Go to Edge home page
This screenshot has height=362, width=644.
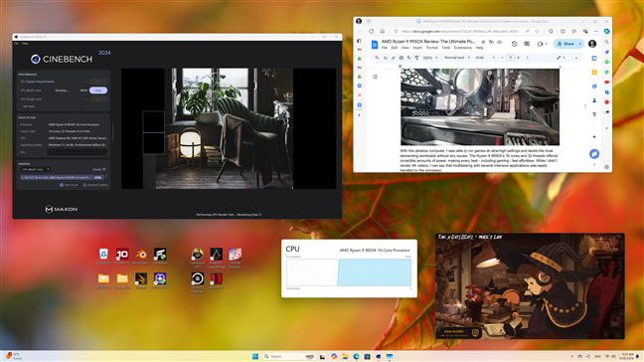[382, 31]
